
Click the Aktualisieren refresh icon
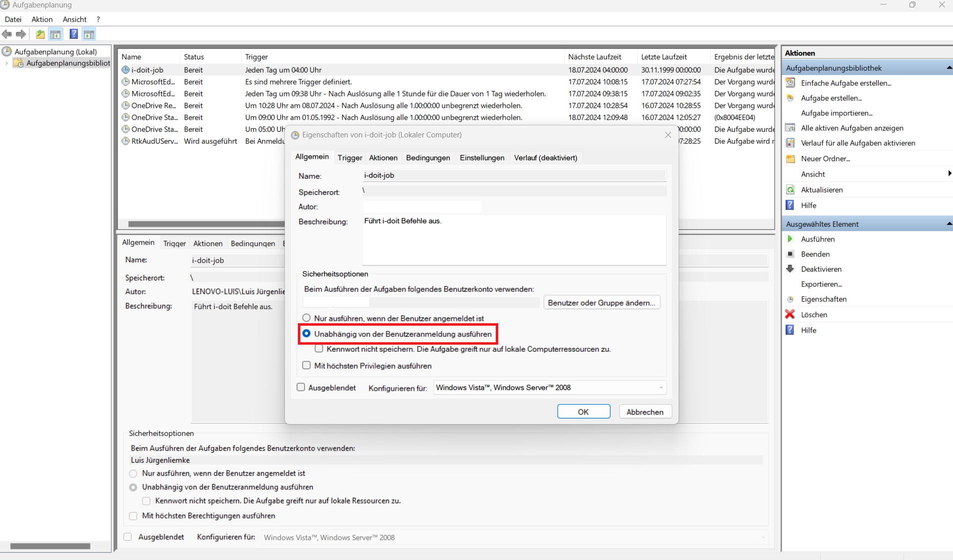[x=790, y=190]
